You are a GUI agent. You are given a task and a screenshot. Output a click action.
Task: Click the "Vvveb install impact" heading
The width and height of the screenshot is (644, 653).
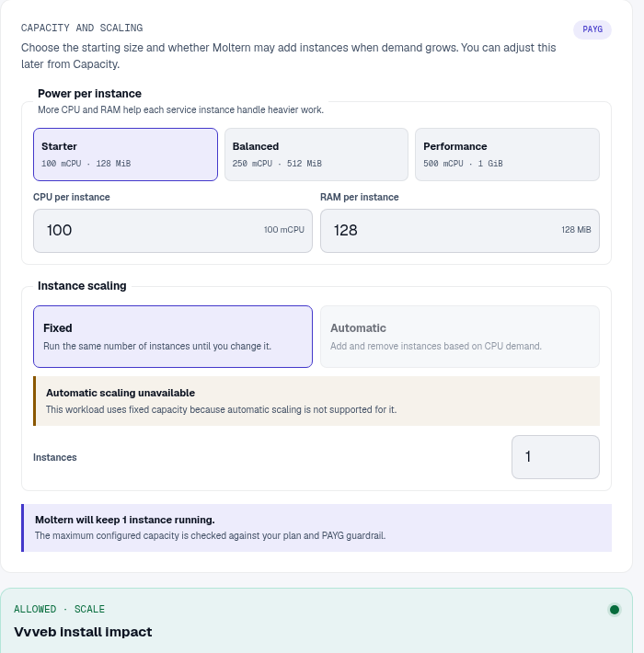point(83,632)
